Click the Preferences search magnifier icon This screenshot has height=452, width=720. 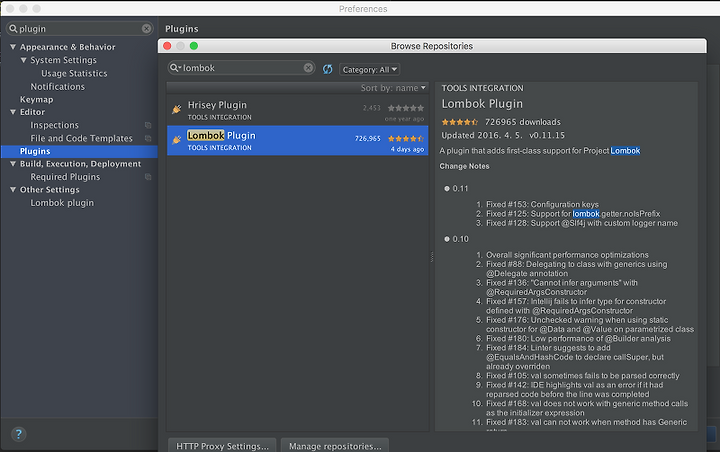click(x=13, y=28)
